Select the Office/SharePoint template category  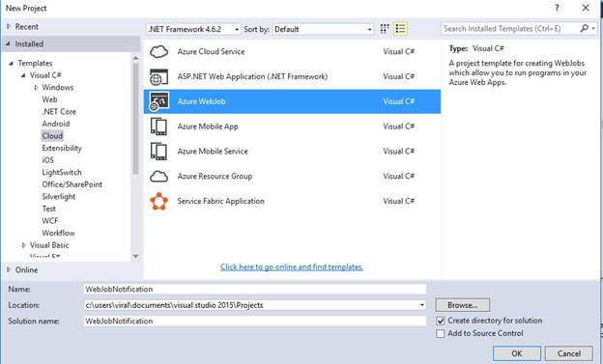[72, 184]
